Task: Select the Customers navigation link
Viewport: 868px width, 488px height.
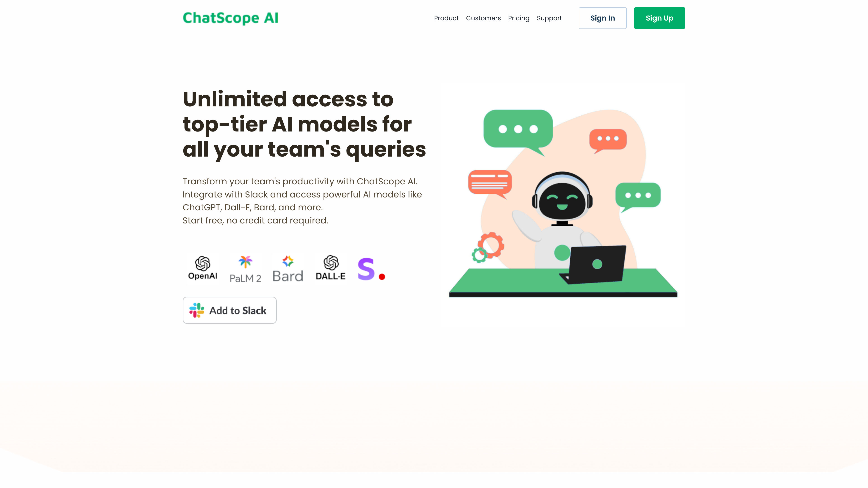Action: coord(483,18)
